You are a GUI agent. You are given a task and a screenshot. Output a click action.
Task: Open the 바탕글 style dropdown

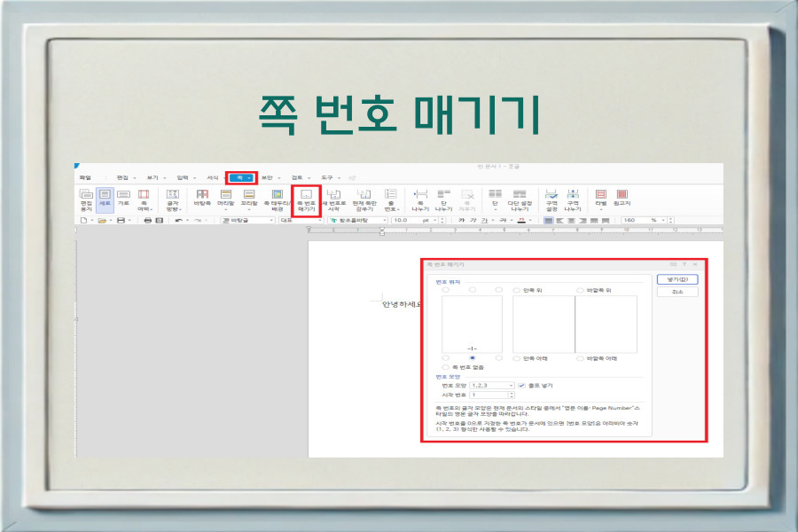pos(248,221)
